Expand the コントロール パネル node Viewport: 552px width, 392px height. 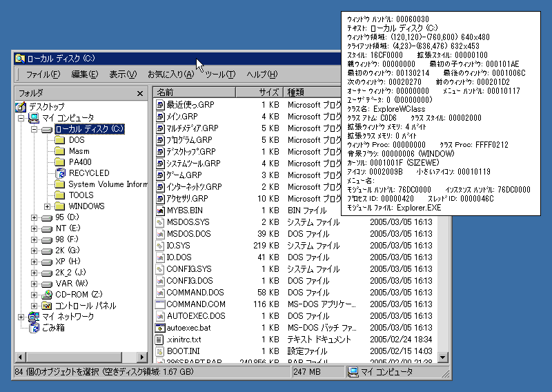point(34,306)
